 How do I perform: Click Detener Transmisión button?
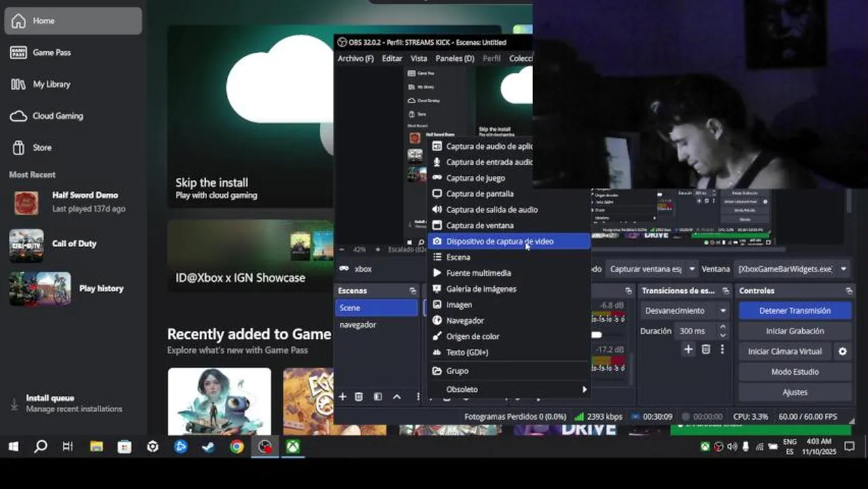[x=795, y=310]
